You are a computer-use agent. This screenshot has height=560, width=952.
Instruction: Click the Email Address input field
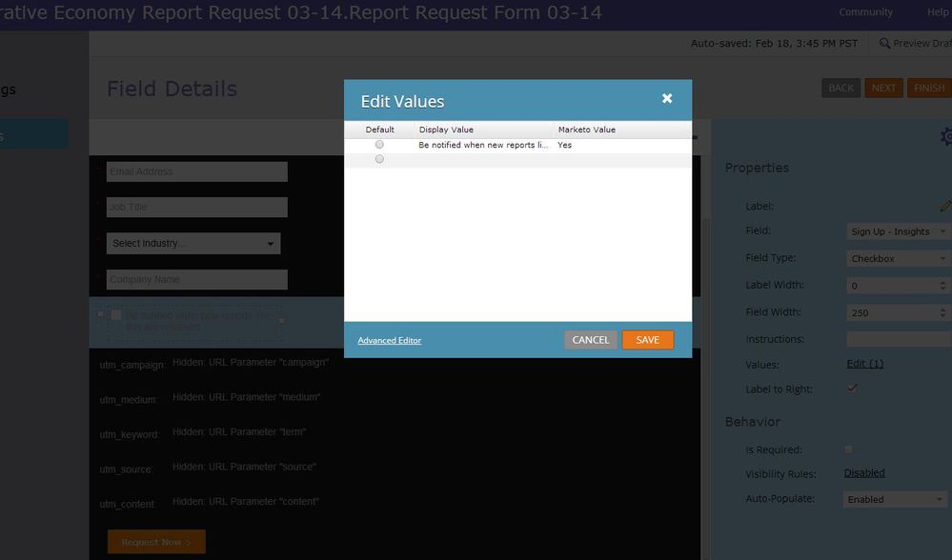click(x=196, y=171)
